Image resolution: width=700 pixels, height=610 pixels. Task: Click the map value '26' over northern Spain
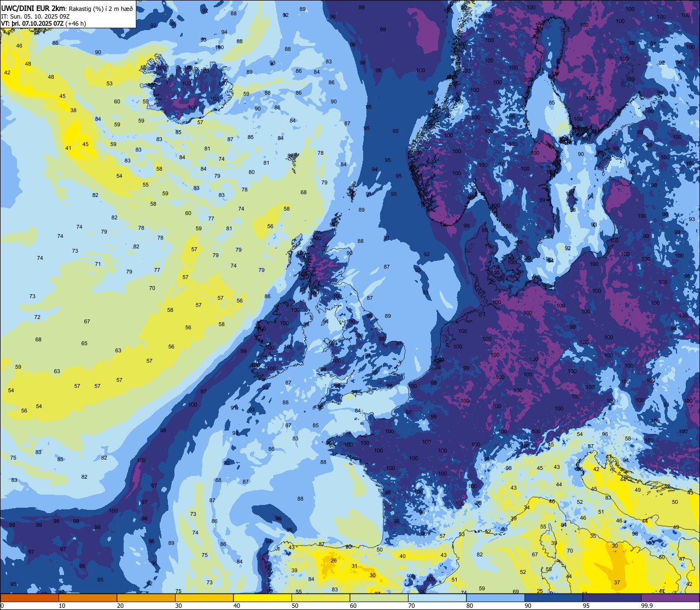(x=334, y=560)
